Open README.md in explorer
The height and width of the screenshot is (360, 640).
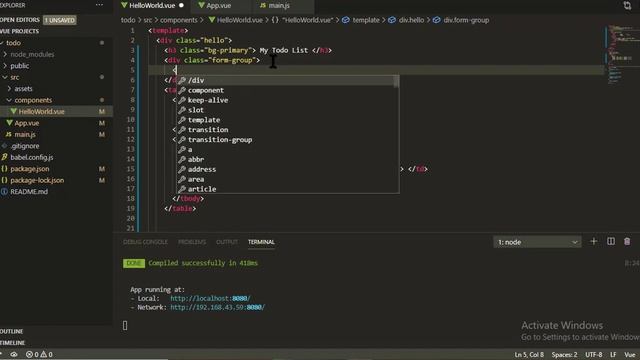29,191
